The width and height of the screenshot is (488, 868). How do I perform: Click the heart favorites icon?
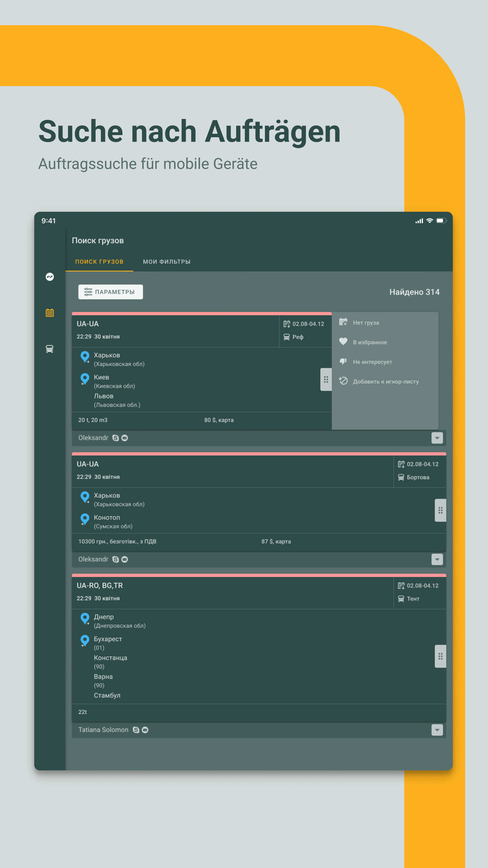(343, 341)
